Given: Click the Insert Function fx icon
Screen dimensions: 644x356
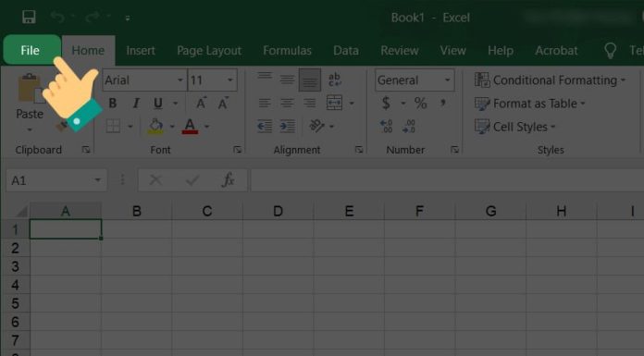Looking at the screenshot, I should (x=228, y=179).
